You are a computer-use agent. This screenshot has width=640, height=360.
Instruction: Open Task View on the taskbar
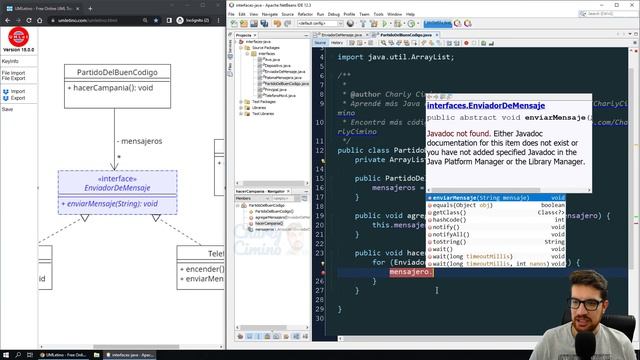tap(30, 355)
